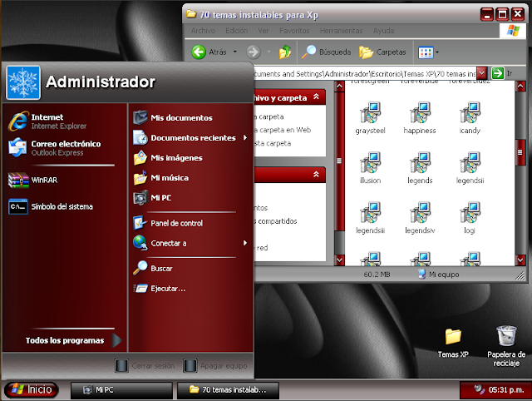Image resolution: width=532 pixels, height=401 pixels.
Task: Click Cerrar sesión button
Action: [x=145, y=366]
